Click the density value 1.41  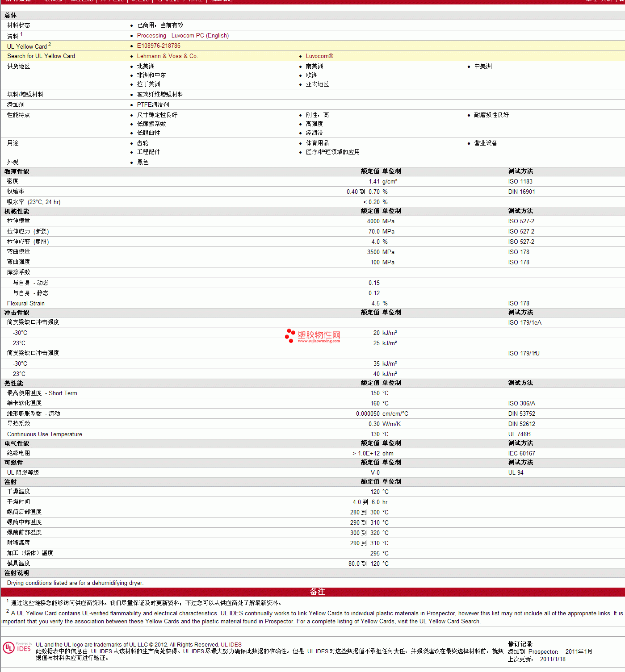tap(374, 182)
